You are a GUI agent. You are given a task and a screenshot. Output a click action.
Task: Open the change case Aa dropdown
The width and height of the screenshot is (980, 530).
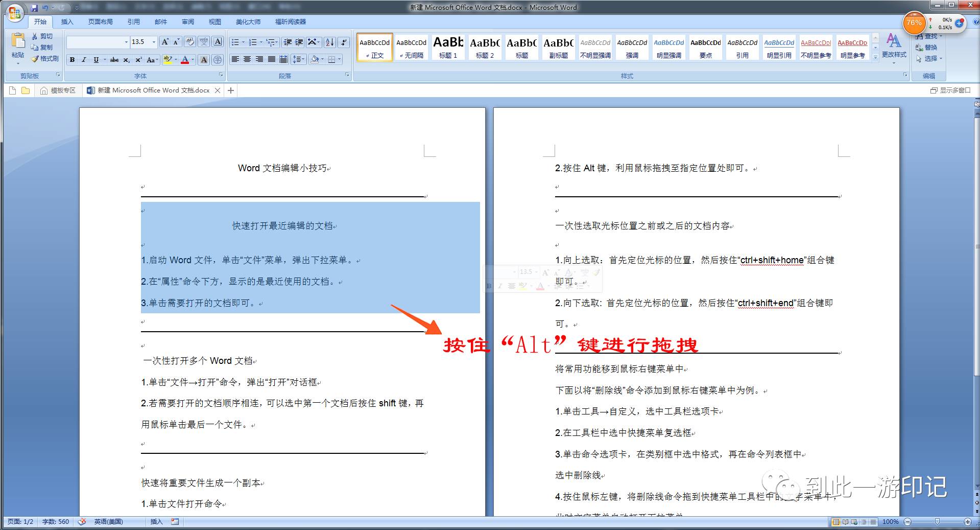pyautogui.click(x=152, y=60)
